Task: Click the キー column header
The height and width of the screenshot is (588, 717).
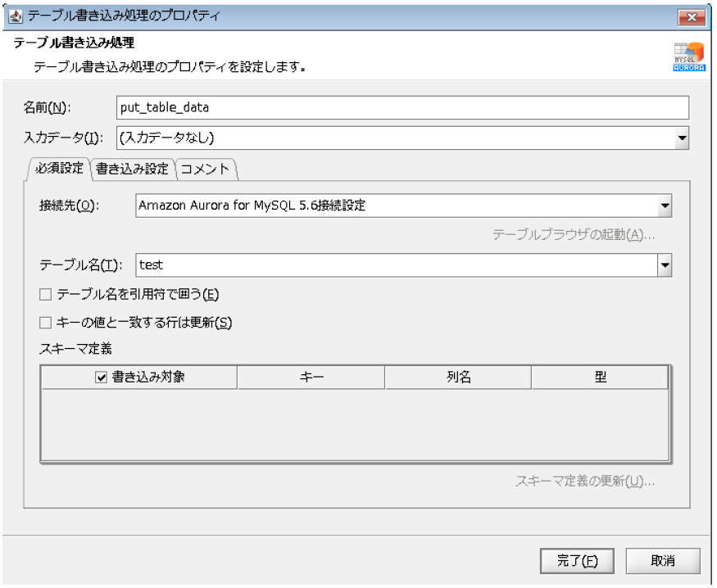Action: [x=311, y=377]
